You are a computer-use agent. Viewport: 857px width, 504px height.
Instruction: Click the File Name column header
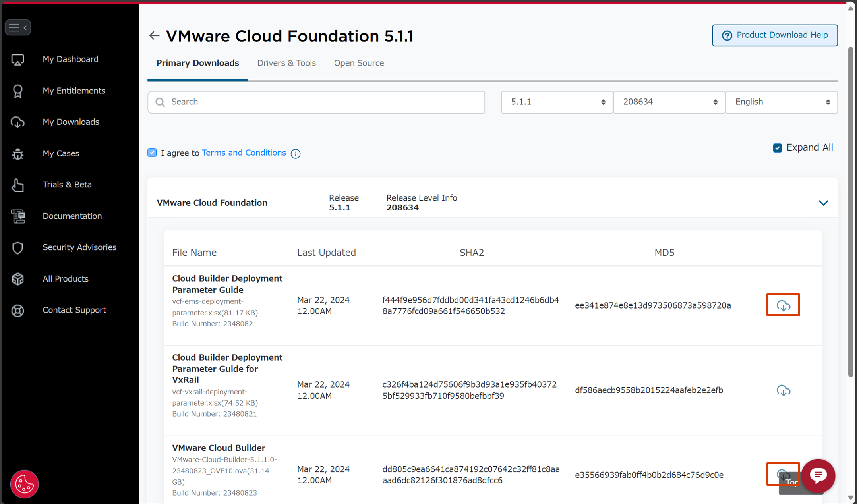tap(194, 253)
